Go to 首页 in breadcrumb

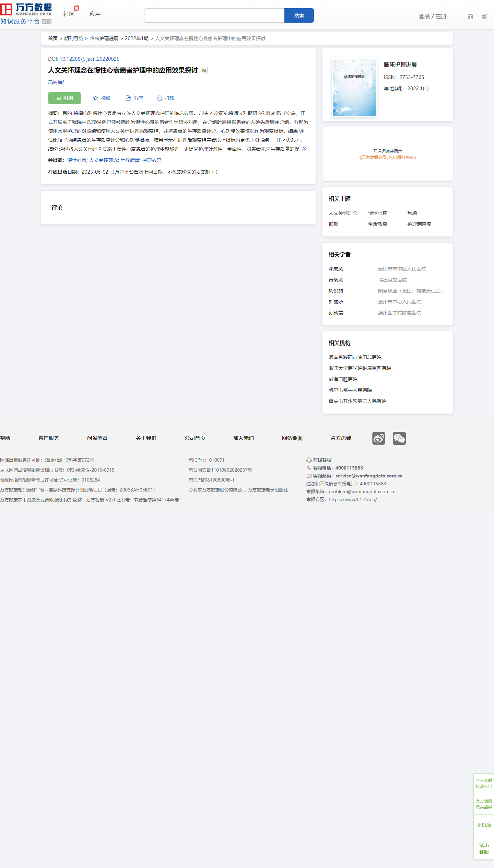click(x=53, y=38)
